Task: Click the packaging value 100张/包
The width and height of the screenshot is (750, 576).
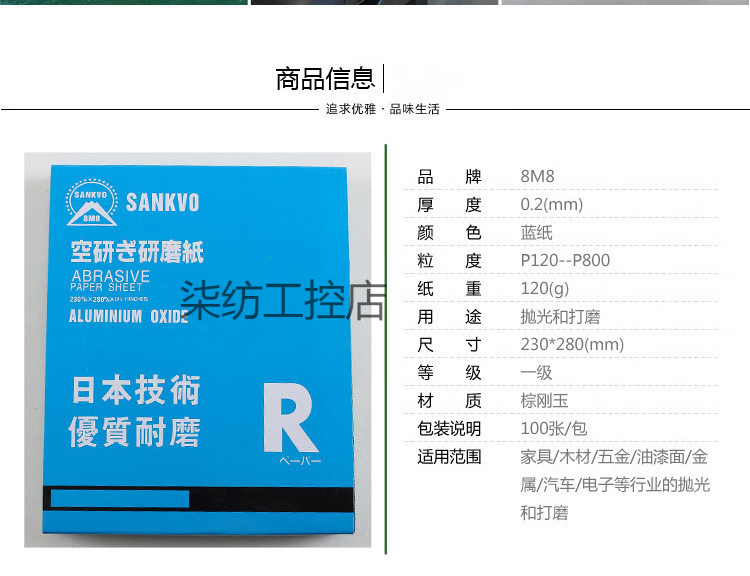Action: pyautogui.click(x=553, y=428)
